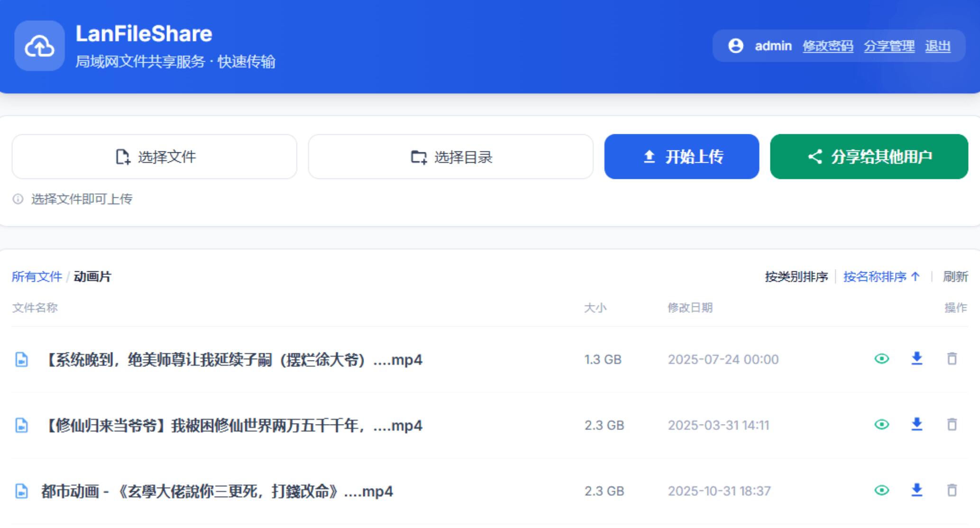
Task: Open the file 【系统晚到，绝美师尊让我延续子嗣
Action: 232,360
